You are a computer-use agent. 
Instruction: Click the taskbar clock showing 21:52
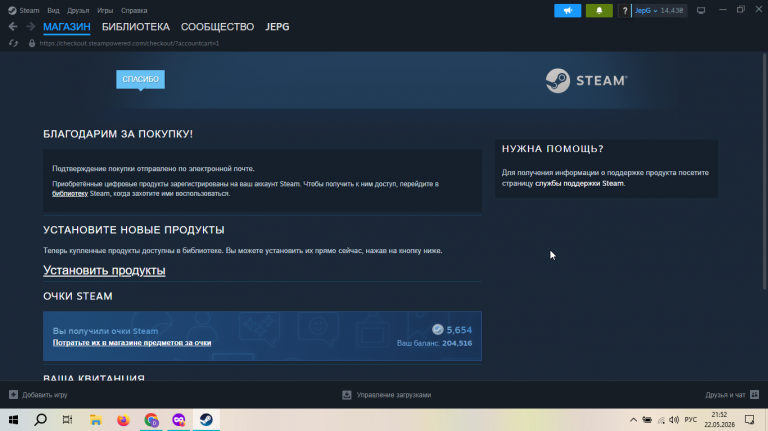(x=720, y=420)
